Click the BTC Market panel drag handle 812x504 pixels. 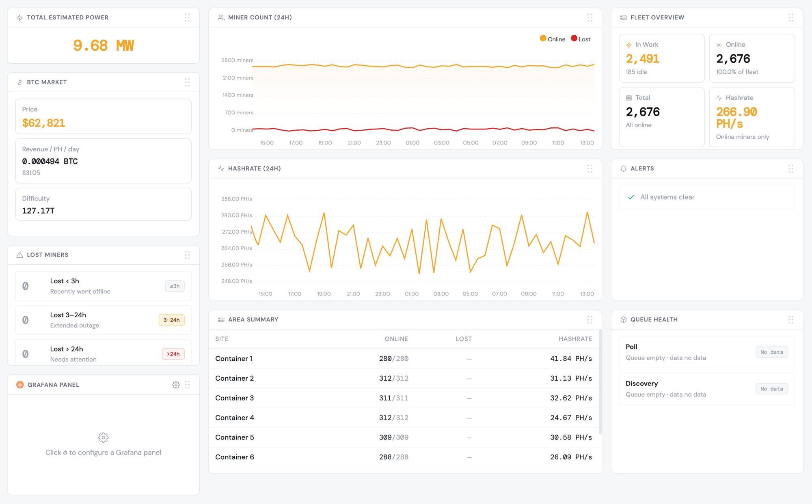point(187,82)
